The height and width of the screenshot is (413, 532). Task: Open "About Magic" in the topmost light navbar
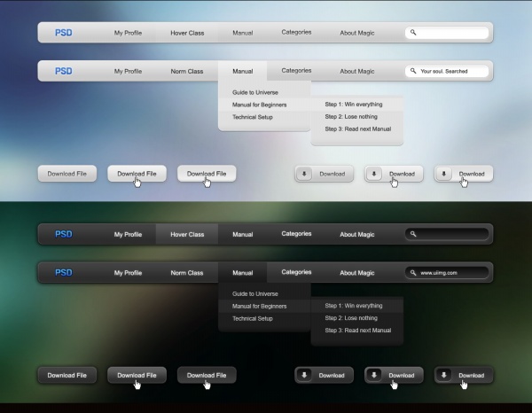[x=356, y=33]
